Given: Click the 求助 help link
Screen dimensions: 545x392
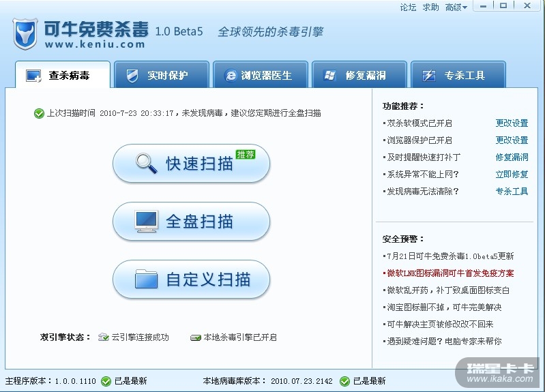Looking at the screenshot, I should click(430, 7).
